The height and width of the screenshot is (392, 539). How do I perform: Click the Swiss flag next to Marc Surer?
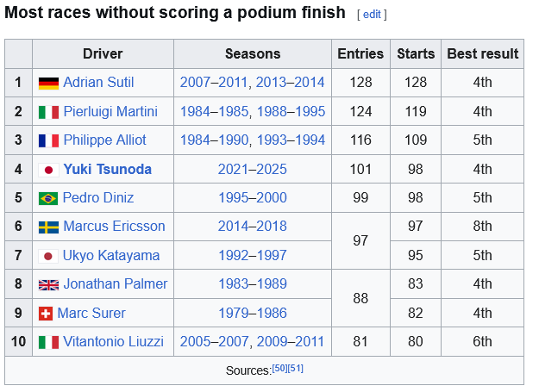(46, 314)
